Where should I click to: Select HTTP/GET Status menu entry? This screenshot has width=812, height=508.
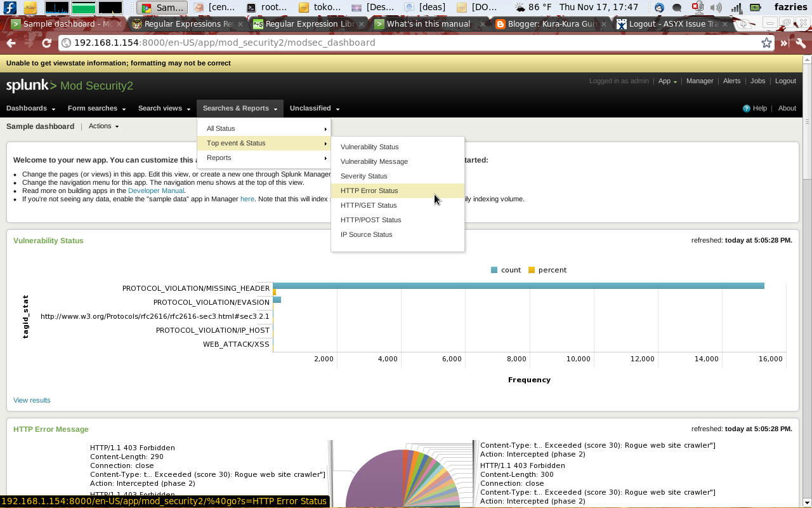pyautogui.click(x=398, y=206)
